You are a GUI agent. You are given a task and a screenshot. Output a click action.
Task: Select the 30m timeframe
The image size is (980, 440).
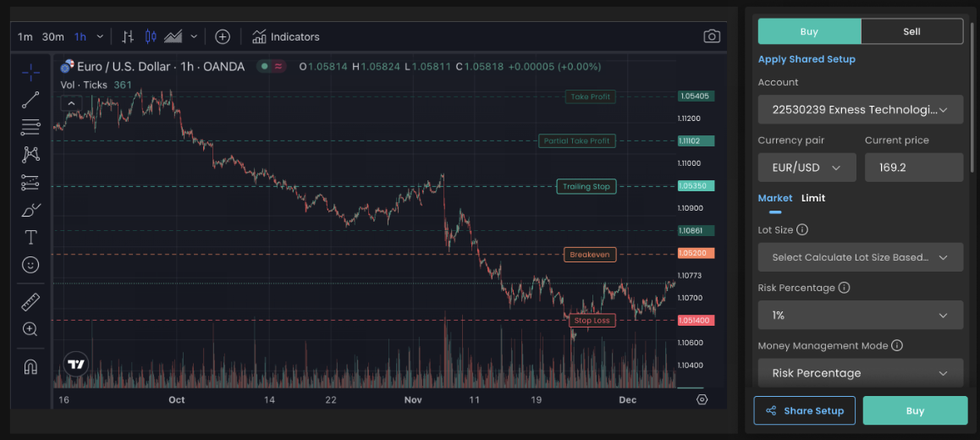52,36
